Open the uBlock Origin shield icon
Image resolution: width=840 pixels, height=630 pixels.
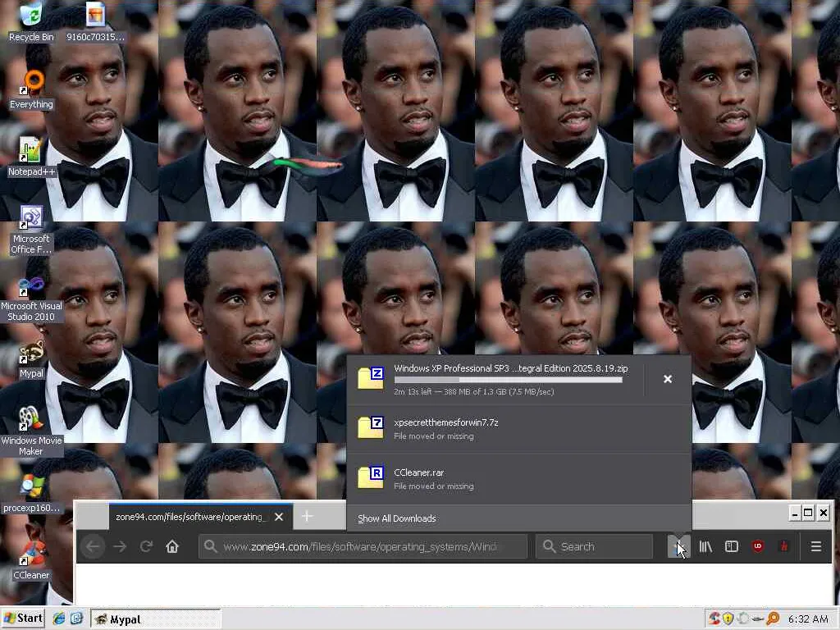point(757,546)
